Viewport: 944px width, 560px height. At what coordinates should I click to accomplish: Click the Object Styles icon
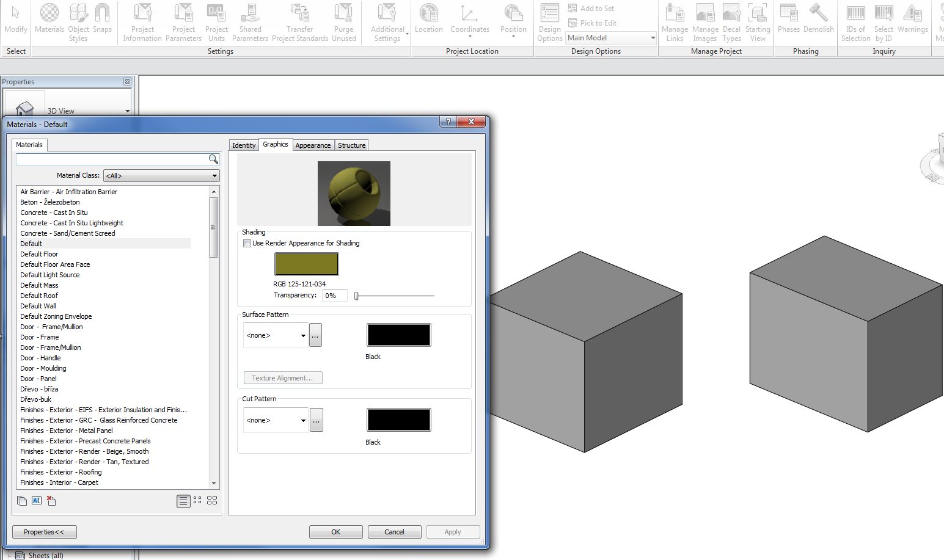pyautogui.click(x=78, y=22)
